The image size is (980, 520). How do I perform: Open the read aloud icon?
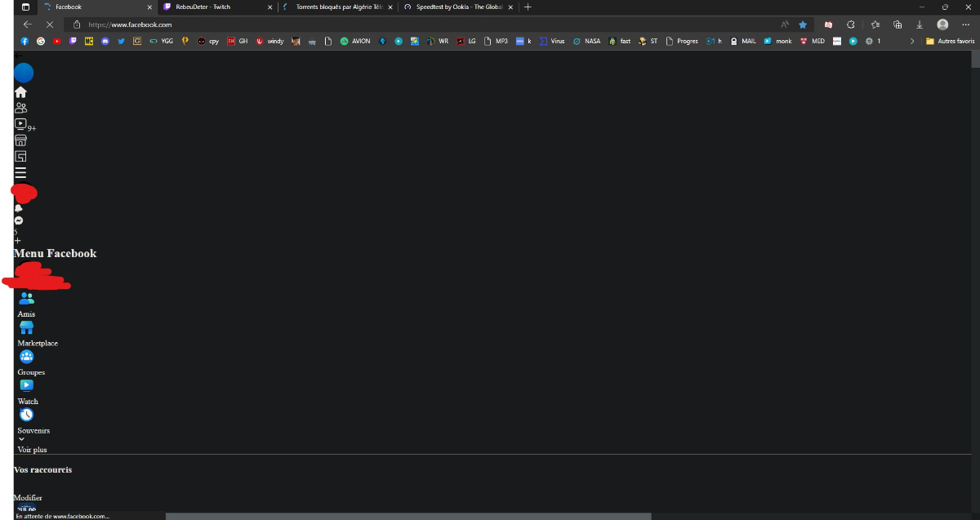pyautogui.click(x=785, y=24)
